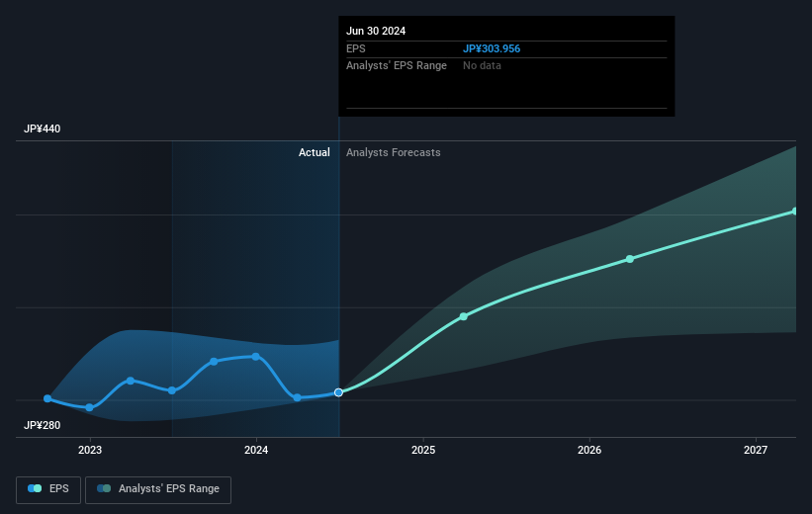The height and width of the screenshot is (514, 812).
Task: Click the Analysts' EPS Range legend icon
Action: pyautogui.click(x=104, y=488)
